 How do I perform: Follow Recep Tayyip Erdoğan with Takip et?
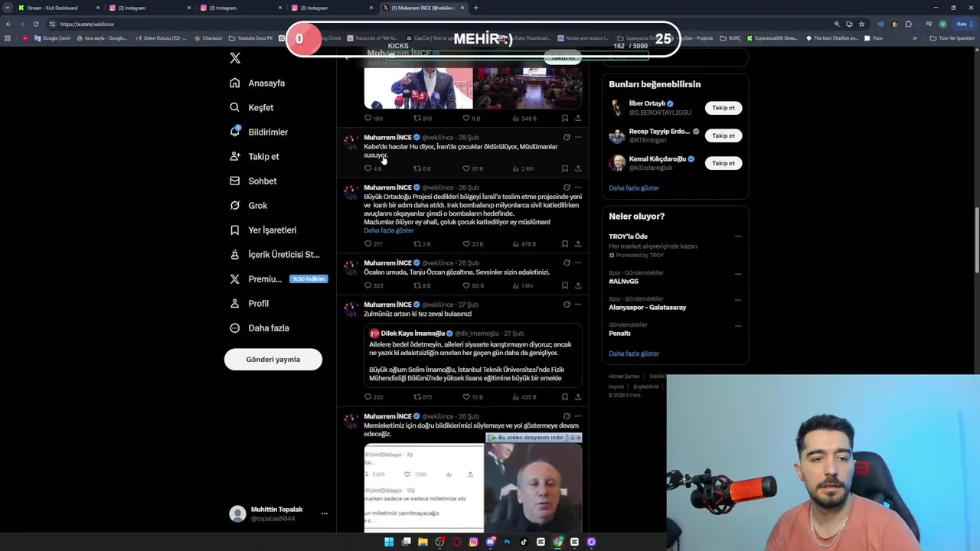724,135
